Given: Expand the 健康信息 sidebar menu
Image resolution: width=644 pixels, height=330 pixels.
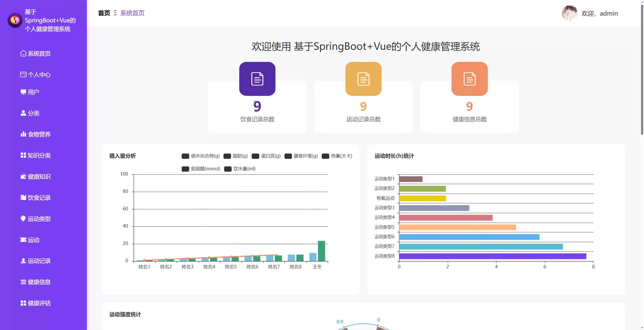Looking at the screenshot, I should (x=39, y=282).
